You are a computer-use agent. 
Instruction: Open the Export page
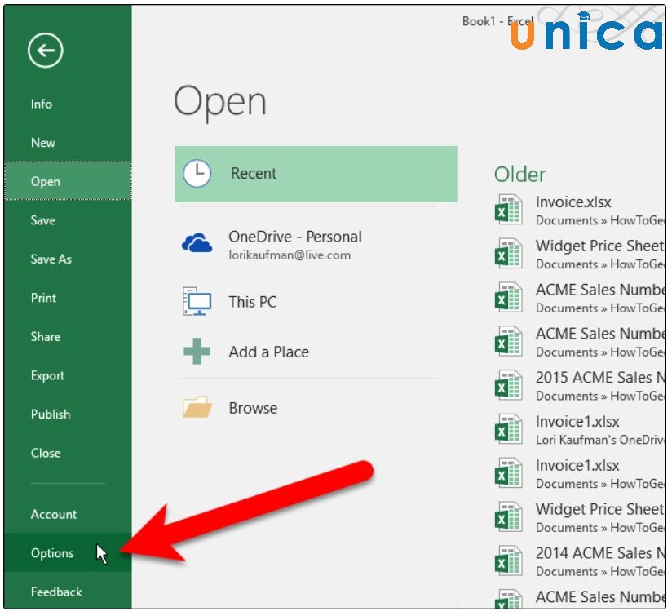point(68,375)
